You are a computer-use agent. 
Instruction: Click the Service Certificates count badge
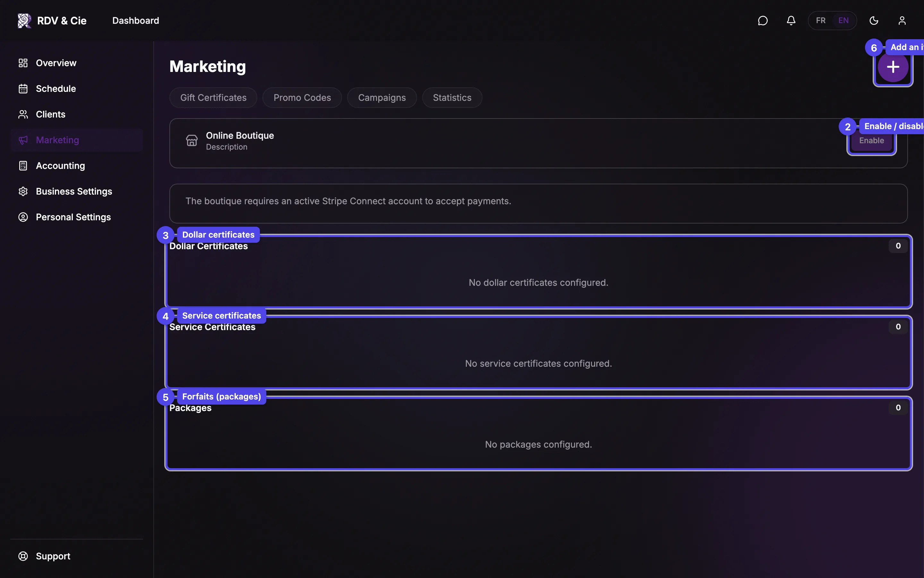898,327
